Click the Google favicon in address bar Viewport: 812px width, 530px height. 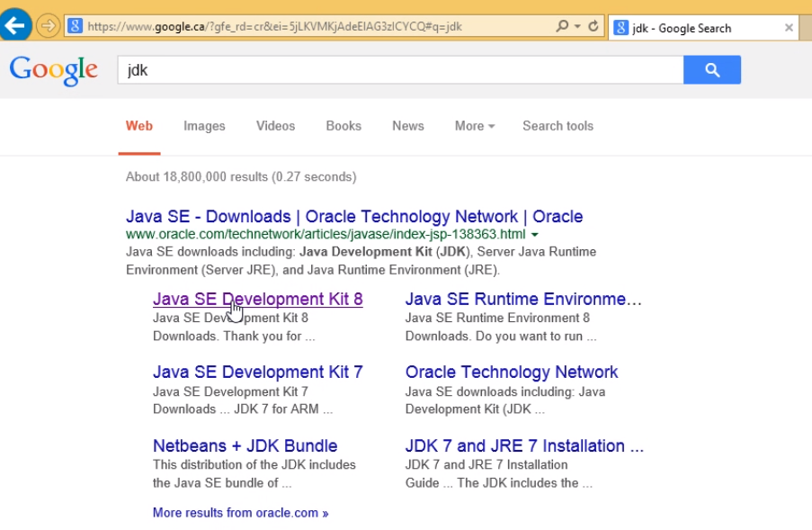coord(76,26)
